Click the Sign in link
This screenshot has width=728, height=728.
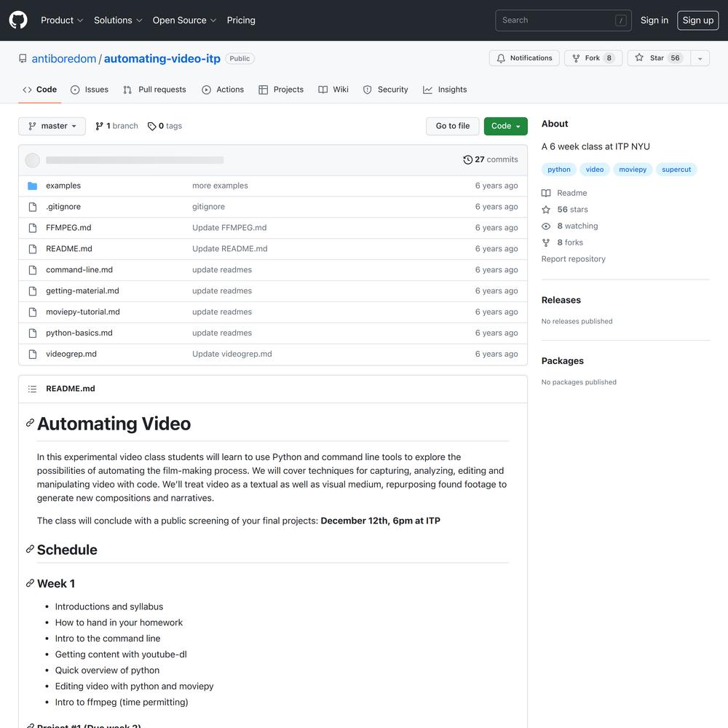point(654,20)
